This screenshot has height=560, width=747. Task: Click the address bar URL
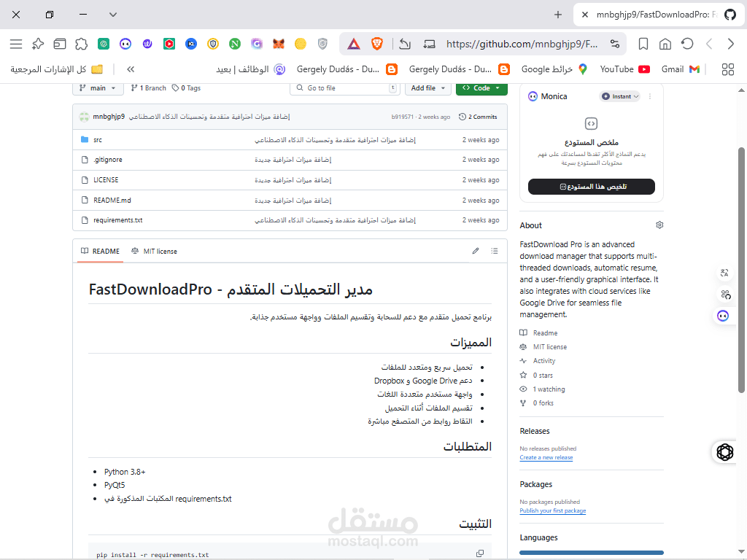point(522,44)
